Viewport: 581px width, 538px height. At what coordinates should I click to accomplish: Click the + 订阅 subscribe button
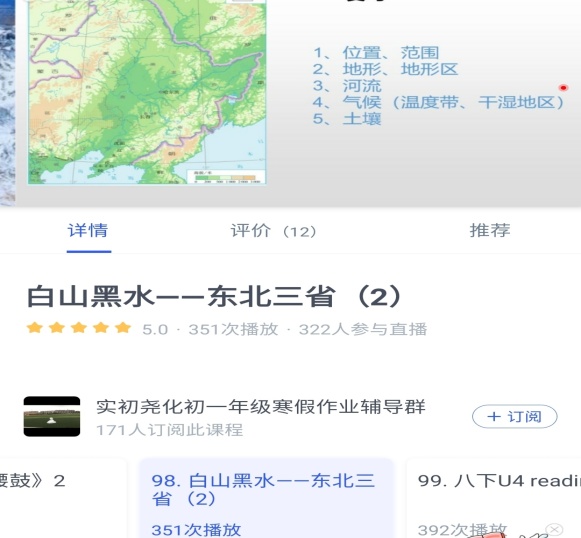click(515, 416)
